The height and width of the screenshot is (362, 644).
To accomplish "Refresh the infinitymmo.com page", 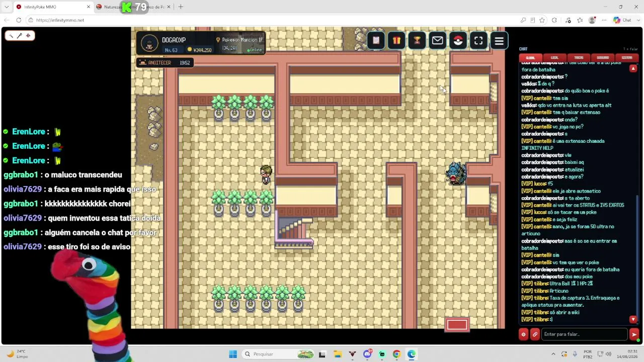I will tap(19, 20).
